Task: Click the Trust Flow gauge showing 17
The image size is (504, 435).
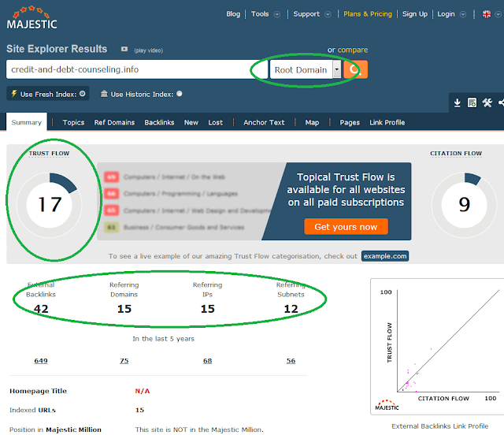Action: 49,205
